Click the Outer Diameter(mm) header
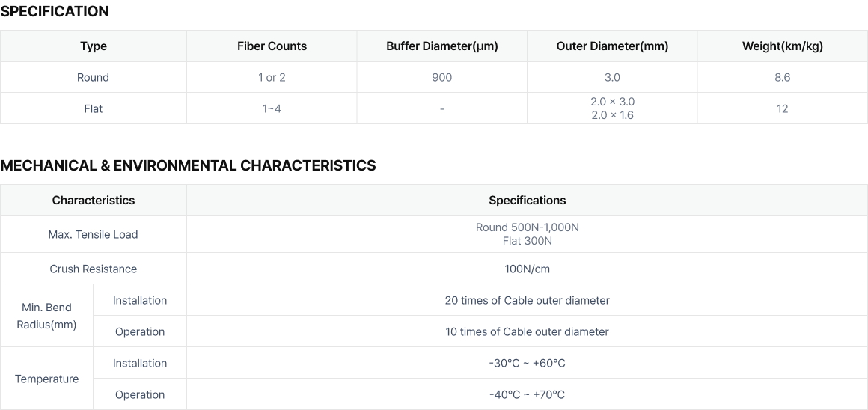Screen dimensions: 868x410 612,46
